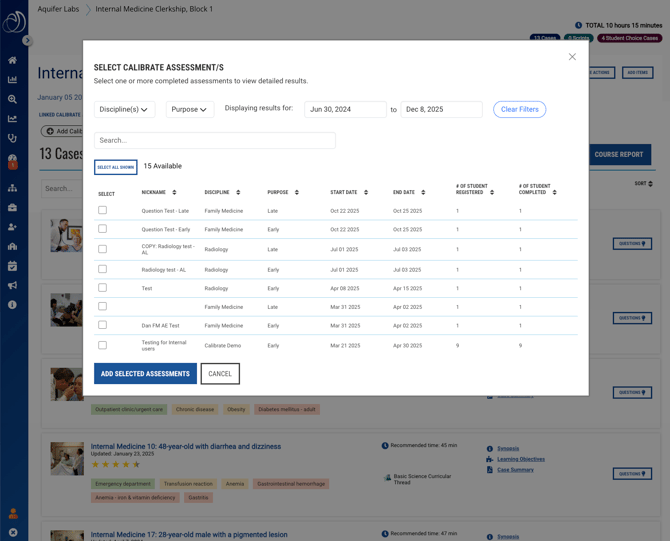Image resolution: width=670 pixels, height=541 pixels.
Task: Sort table by Start Date column arrows
Action: 366,192
